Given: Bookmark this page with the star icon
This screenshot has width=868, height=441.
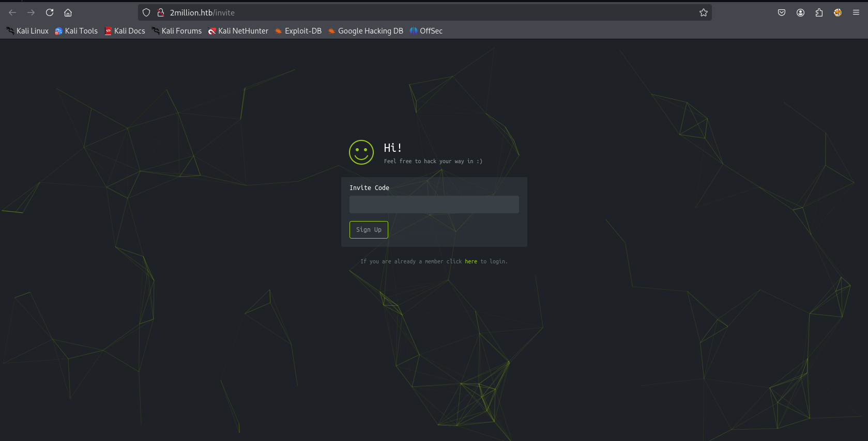Looking at the screenshot, I should coord(703,12).
